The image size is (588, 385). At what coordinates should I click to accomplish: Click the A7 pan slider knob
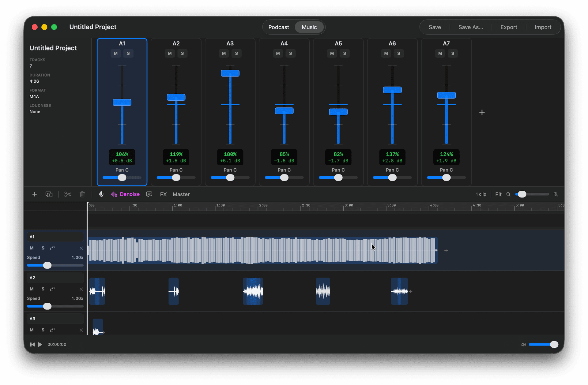click(x=446, y=178)
